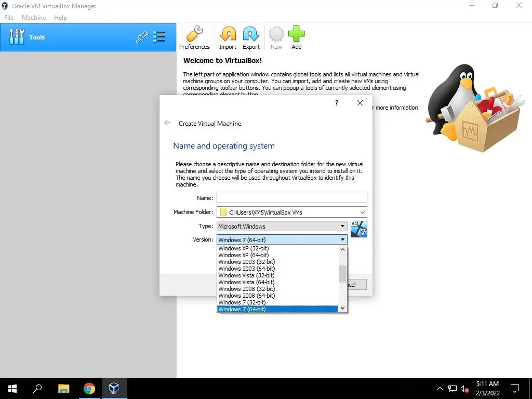Click the Import appliance icon
Screen dimensions: 532x399
click(228, 37)
